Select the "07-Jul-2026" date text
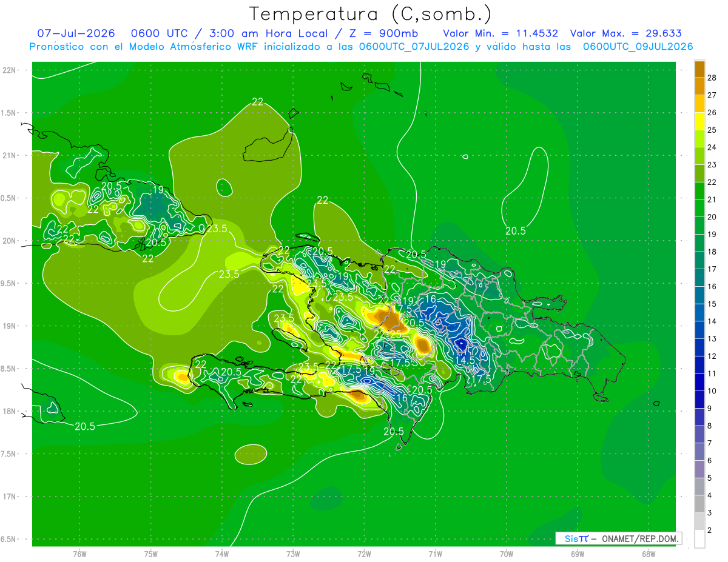 point(76,33)
